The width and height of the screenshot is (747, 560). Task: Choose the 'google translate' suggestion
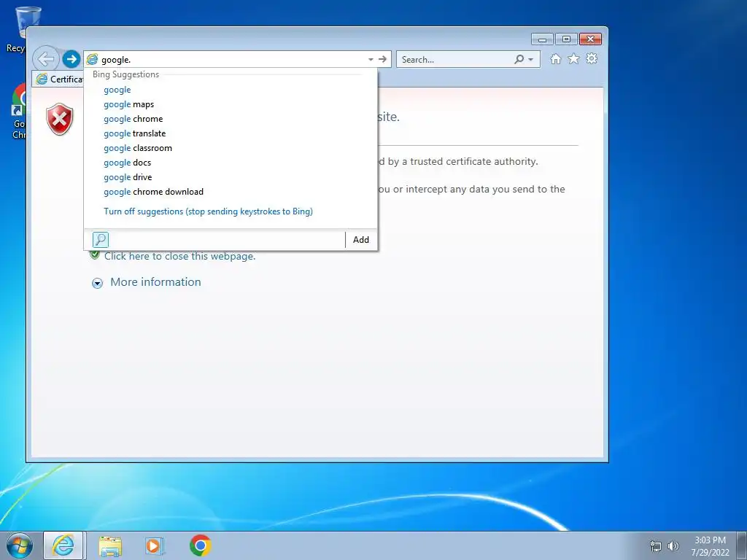pos(135,133)
